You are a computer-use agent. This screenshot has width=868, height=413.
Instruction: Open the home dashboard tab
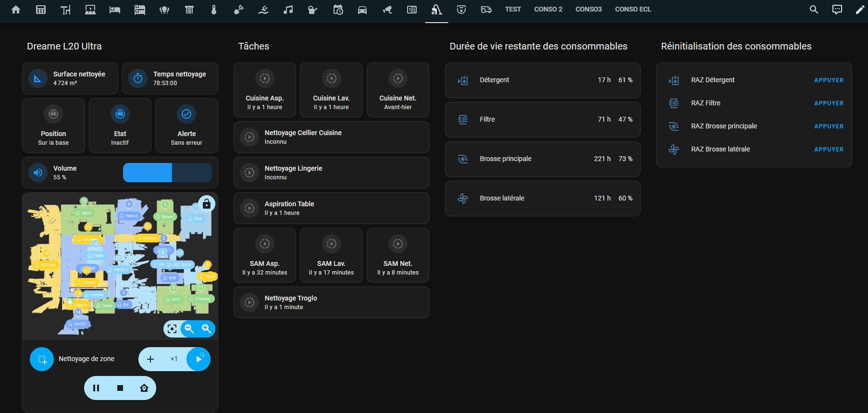pos(16,10)
